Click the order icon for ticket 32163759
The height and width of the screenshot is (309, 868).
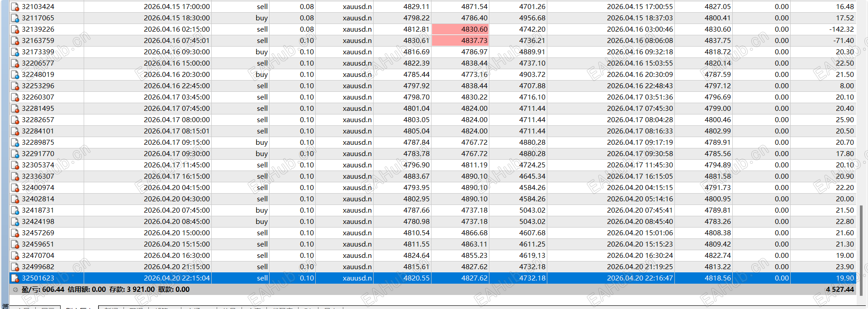15,41
